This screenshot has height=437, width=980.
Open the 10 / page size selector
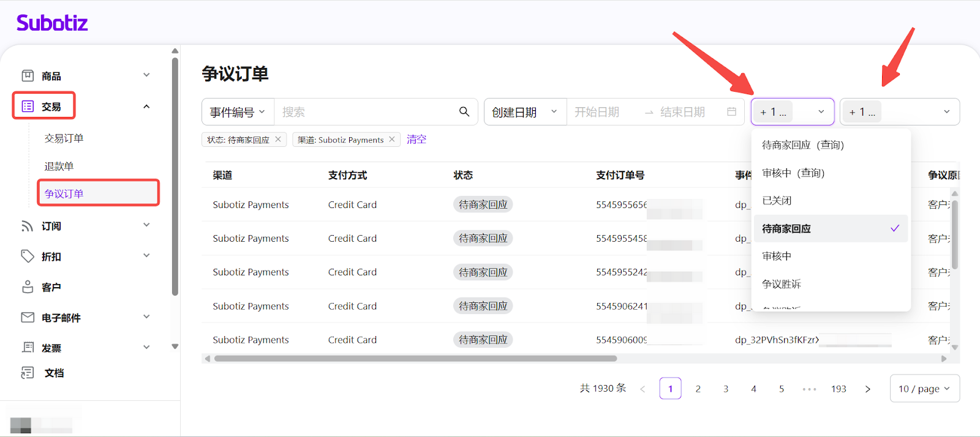tap(924, 389)
